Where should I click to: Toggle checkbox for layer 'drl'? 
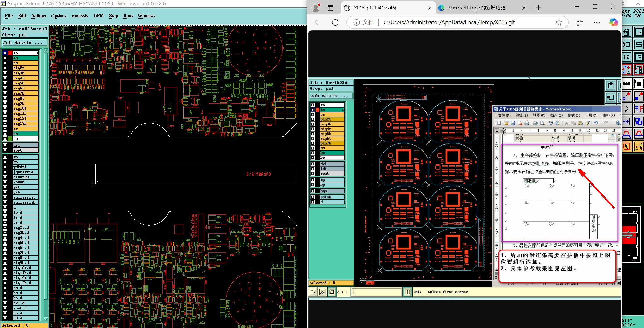pos(5,145)
